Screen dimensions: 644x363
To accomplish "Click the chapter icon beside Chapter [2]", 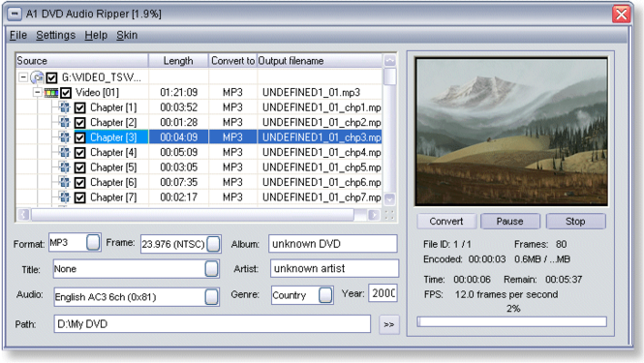I will click(65, 122).
